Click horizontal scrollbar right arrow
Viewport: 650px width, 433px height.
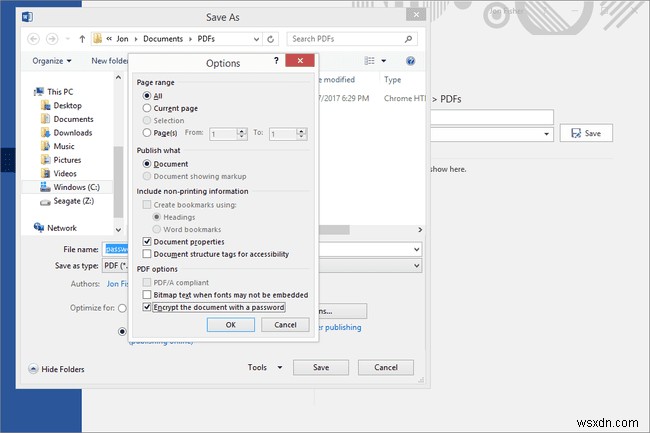[x=420, y=230]
